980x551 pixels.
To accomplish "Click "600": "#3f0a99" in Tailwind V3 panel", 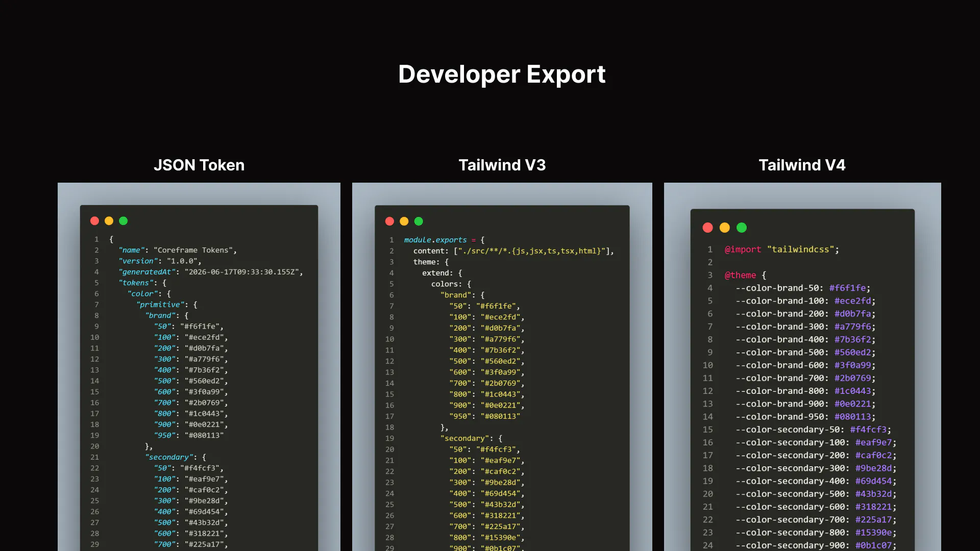I will click(x=487, y=372).
